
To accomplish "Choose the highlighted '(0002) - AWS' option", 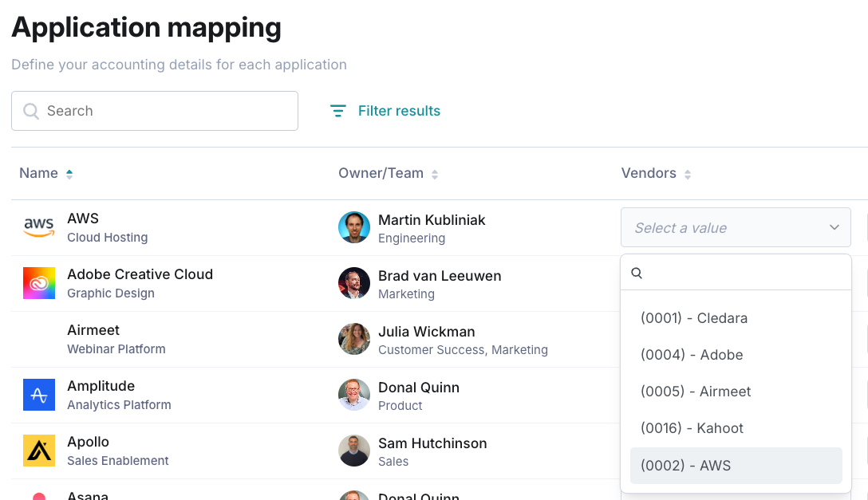I will point(685,466).
